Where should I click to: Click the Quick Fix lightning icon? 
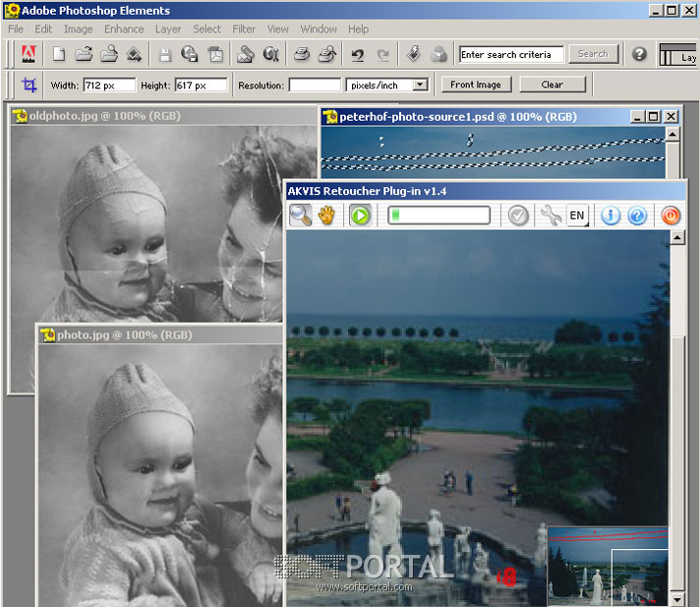tap(414, 54)
